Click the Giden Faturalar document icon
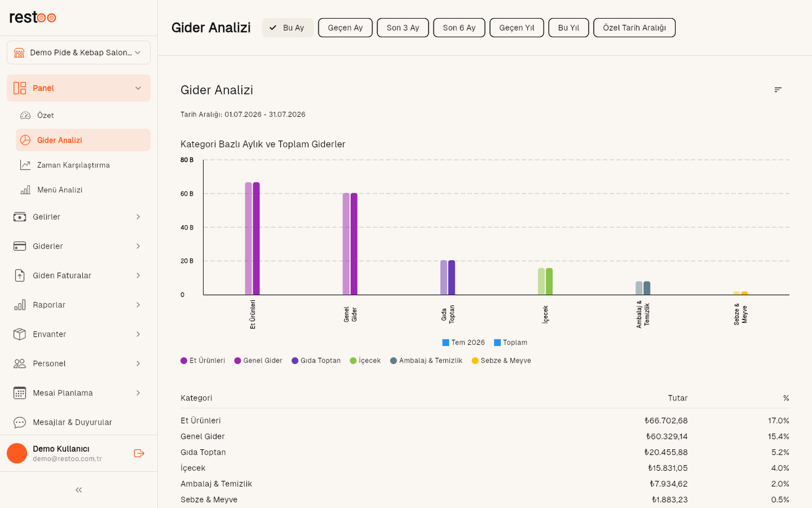The height and width of the screenshot is (508, 812). 20,276
